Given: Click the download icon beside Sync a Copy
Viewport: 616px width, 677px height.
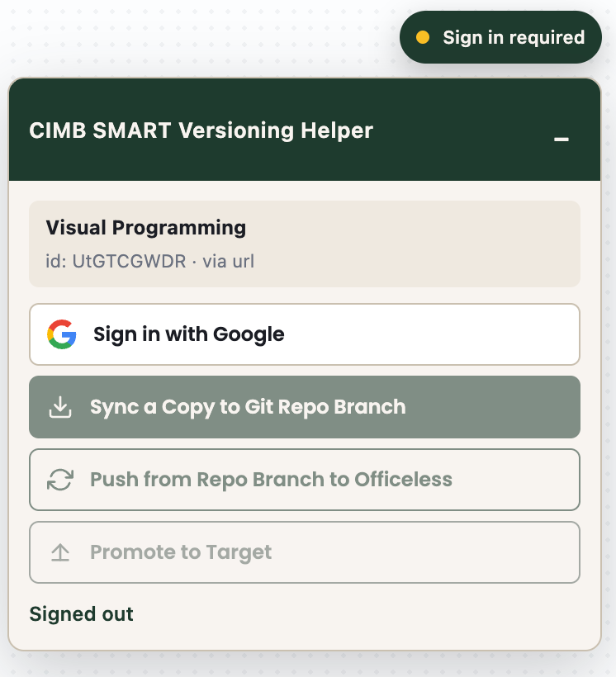Looking at the screenshot, I should [x=60, y=407].
